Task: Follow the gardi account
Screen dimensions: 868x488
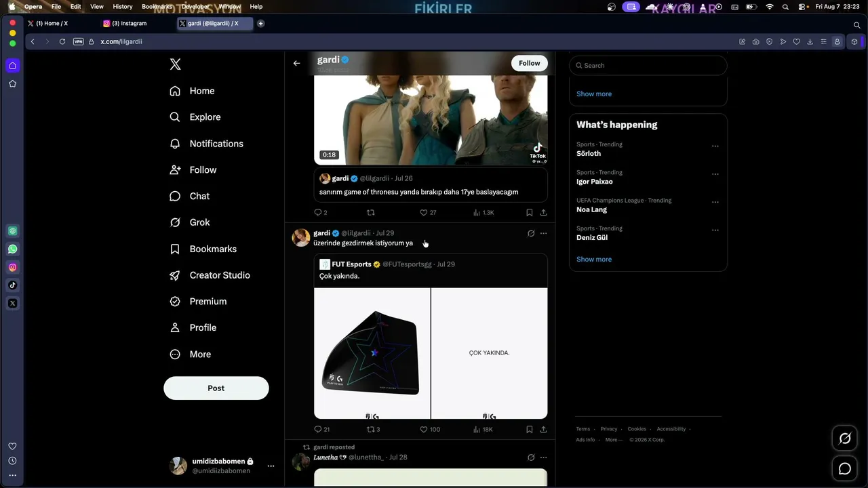Action: [x=529, y=63]
